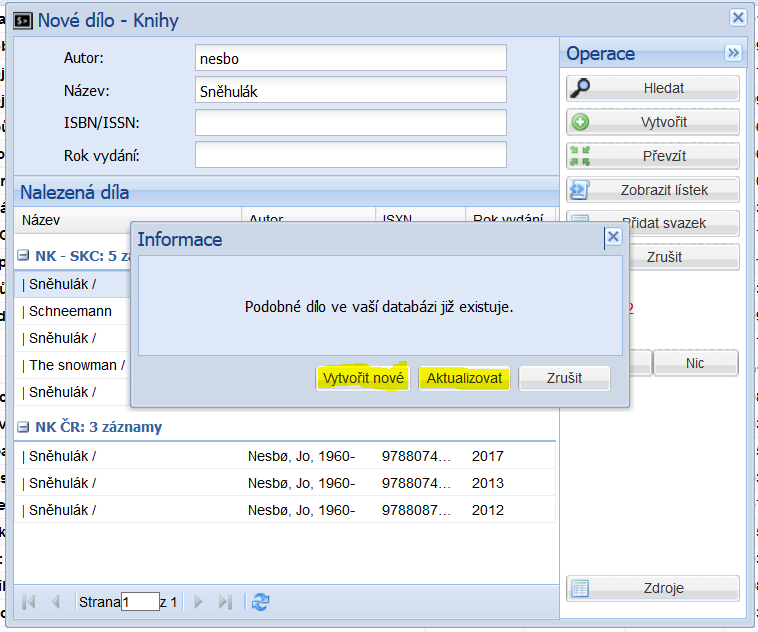
Task: Click into the ISBN/ISSN input field
Action: 350,123
